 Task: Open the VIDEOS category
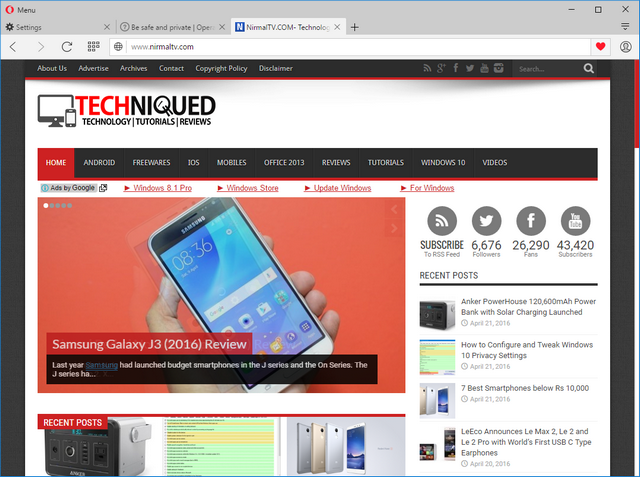pos(495,163)
